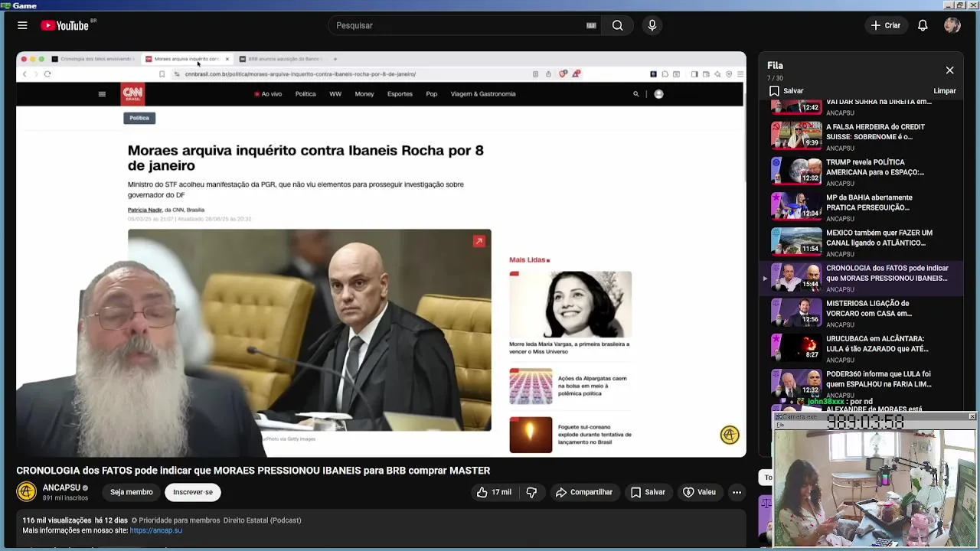Click Seja membro button
The height and width of the screenshot is (551, 980).
[131, 492]
